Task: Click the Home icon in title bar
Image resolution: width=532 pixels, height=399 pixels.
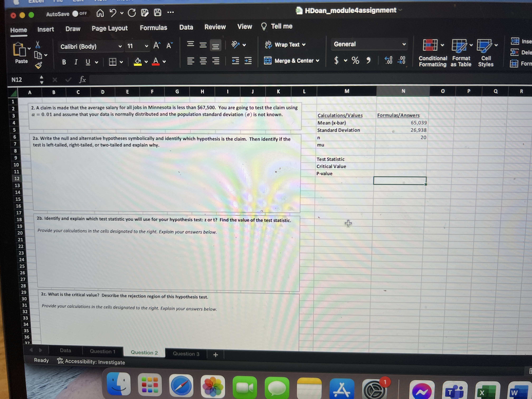Action: coord(100,13)
